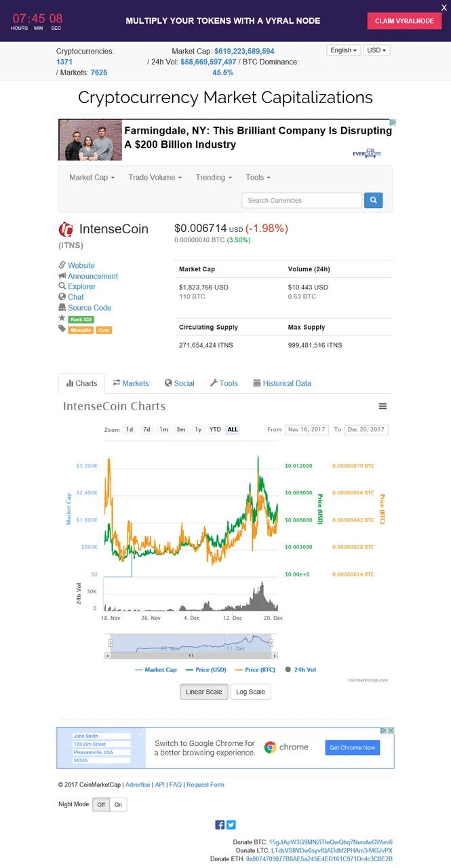
Task: Open the Twitter icon link
Action: tap(231, 825)
